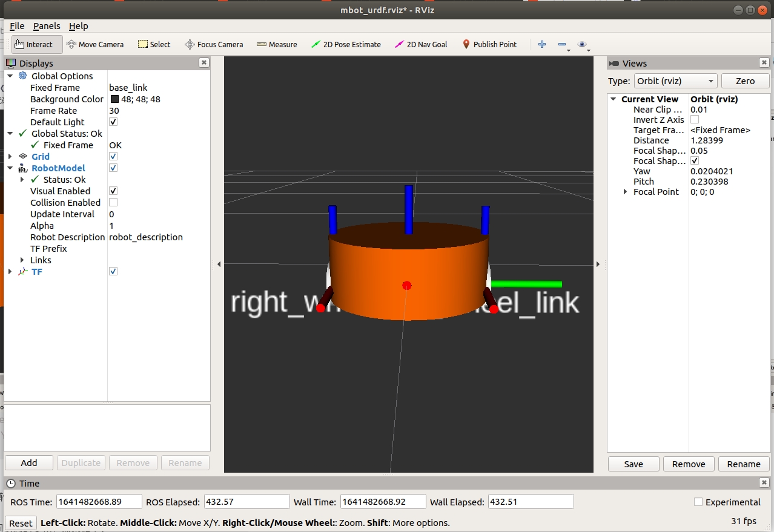Expand the Focal Point property
774x532 pixels.
point(626,192)
